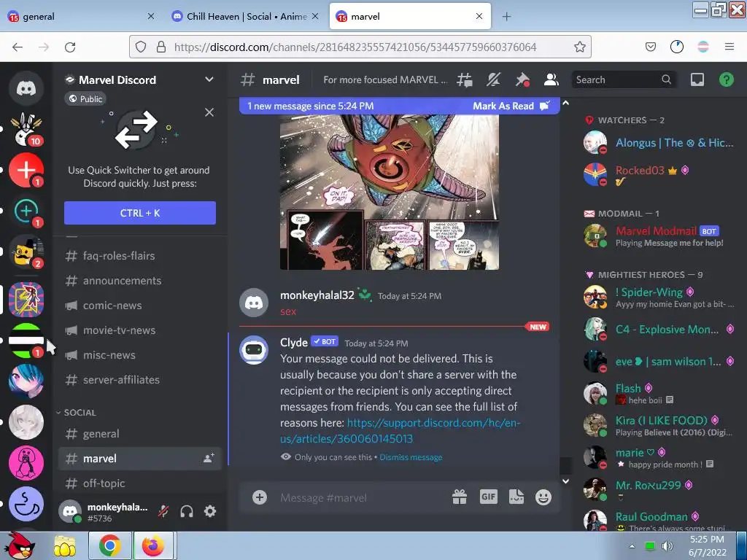This screenshot has width=747, height=560.
Task: Click the browser URL address bar
Action: [360, 47]
